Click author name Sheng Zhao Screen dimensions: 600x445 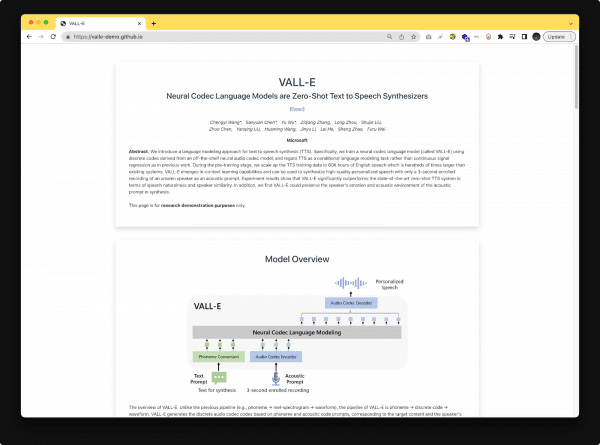[350, 129]
